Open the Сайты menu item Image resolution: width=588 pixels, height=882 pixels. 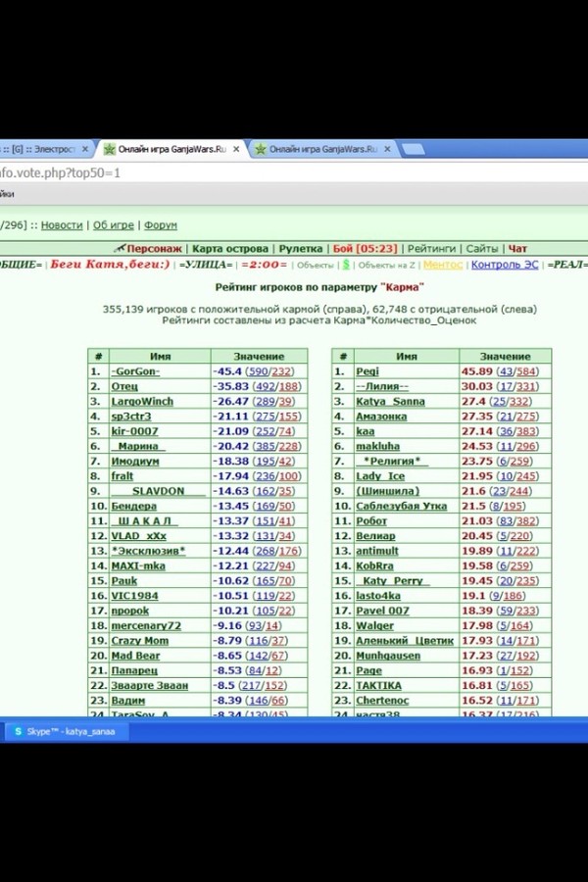(x=481, y=248)
